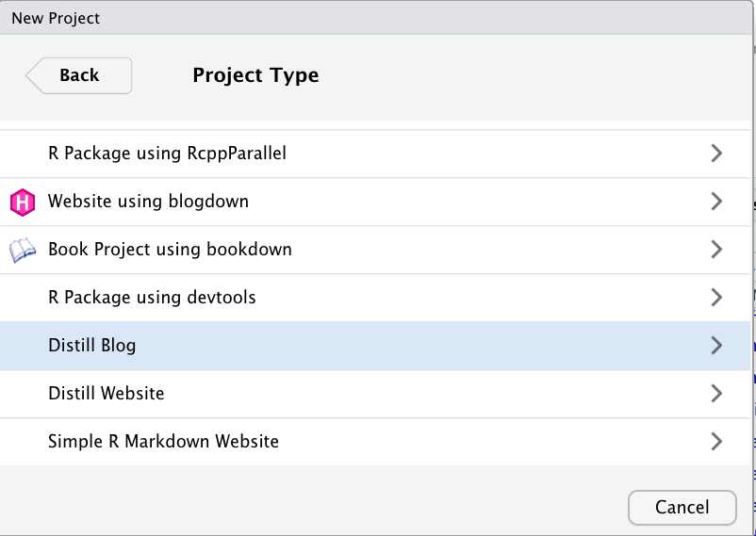Choose Website using blogdown project type
This screenshot has height=536, width=756.
(375, 202)
